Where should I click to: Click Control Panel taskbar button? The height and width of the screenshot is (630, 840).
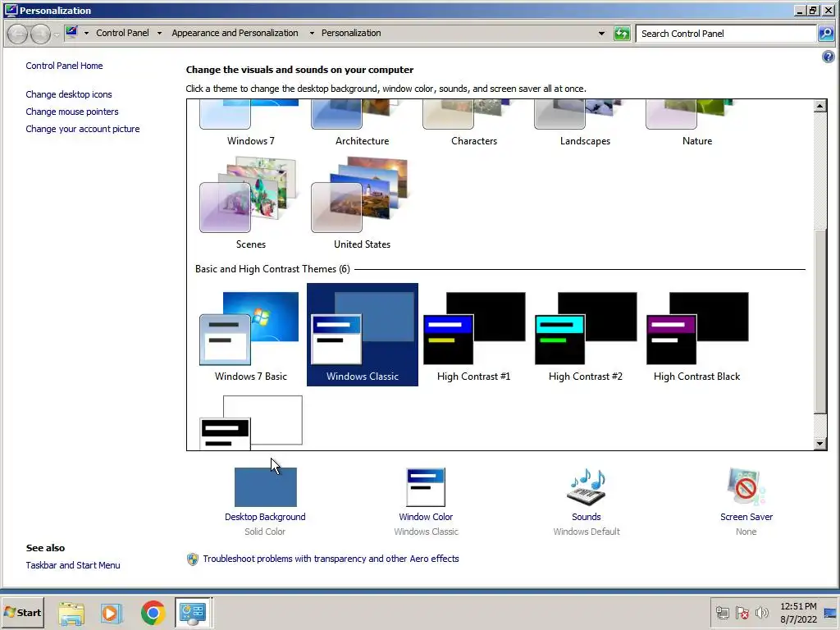193,612
